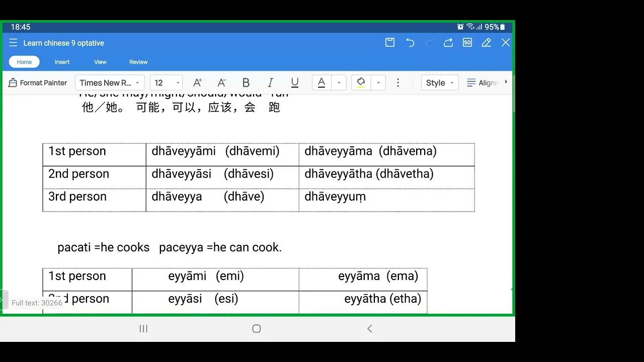
Task: Tap the 18:45 clock in status bar
Action: (x=21, y=27)
